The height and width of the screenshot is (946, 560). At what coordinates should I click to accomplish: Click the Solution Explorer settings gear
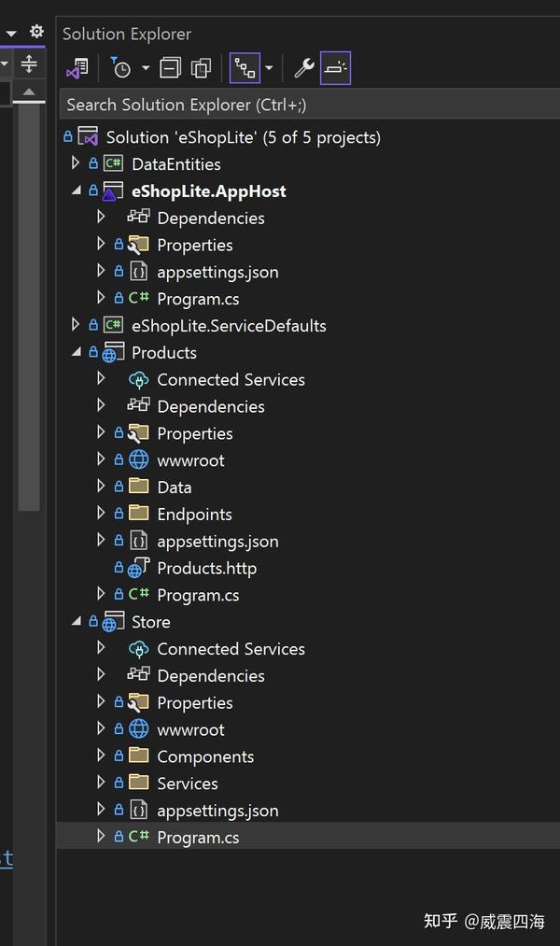click(35, 31)
